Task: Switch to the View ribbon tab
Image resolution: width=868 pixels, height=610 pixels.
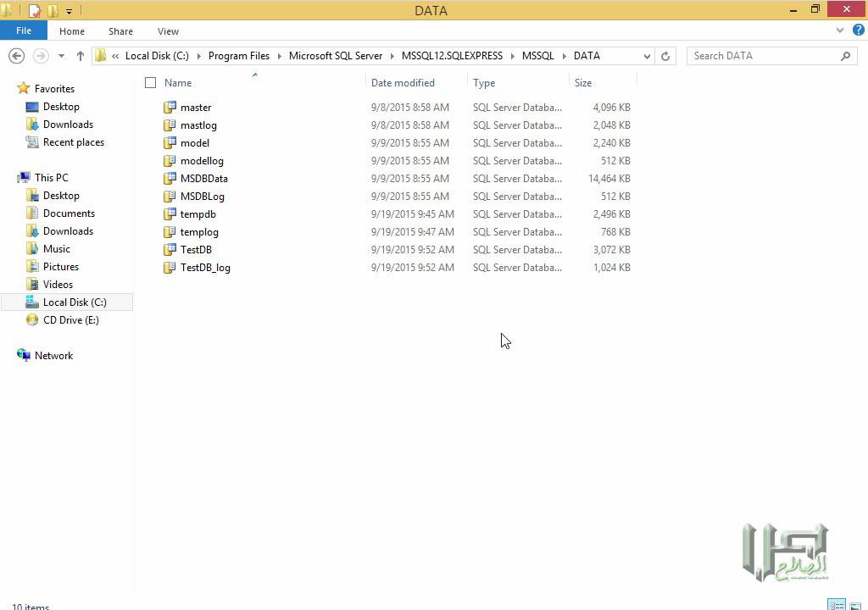Action: [168, 31]
